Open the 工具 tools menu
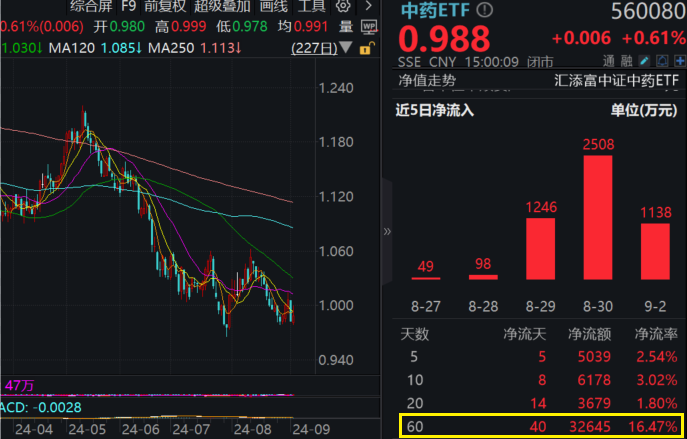 click(x=312, y=6)
